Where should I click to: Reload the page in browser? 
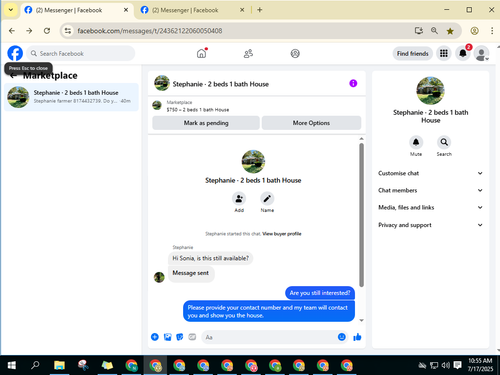pos(47,31)
